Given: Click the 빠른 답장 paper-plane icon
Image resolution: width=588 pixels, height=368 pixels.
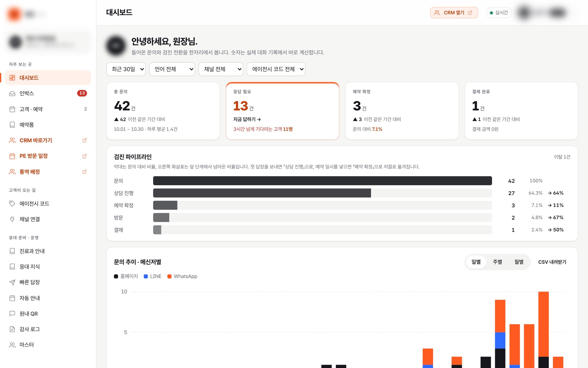Looking at the screenshot, I should [12, 282].
